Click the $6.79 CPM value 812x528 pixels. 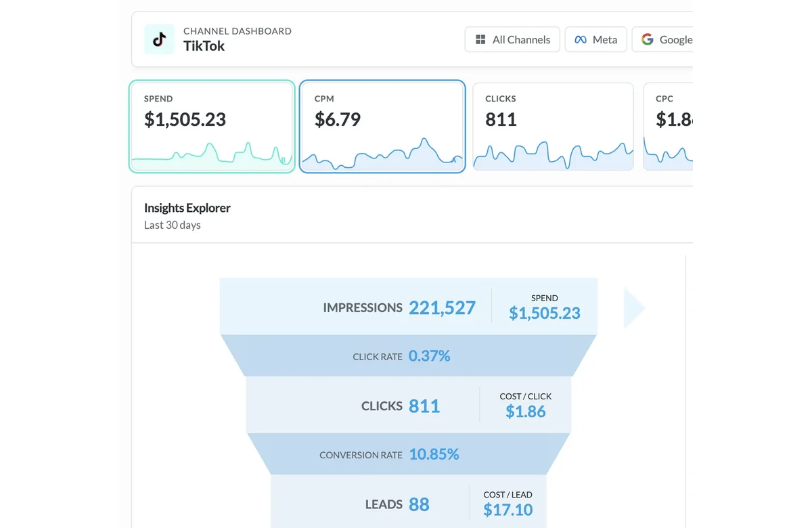pos(338,120)
